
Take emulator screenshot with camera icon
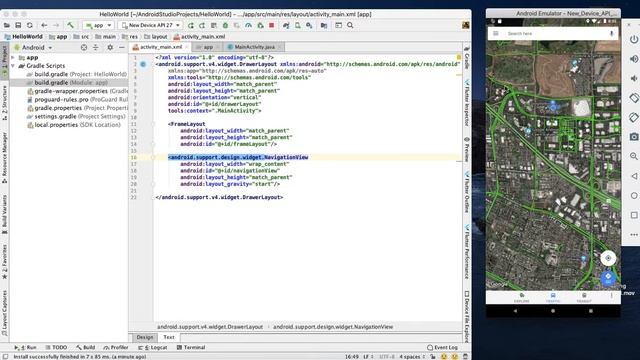tap(633, 137)
